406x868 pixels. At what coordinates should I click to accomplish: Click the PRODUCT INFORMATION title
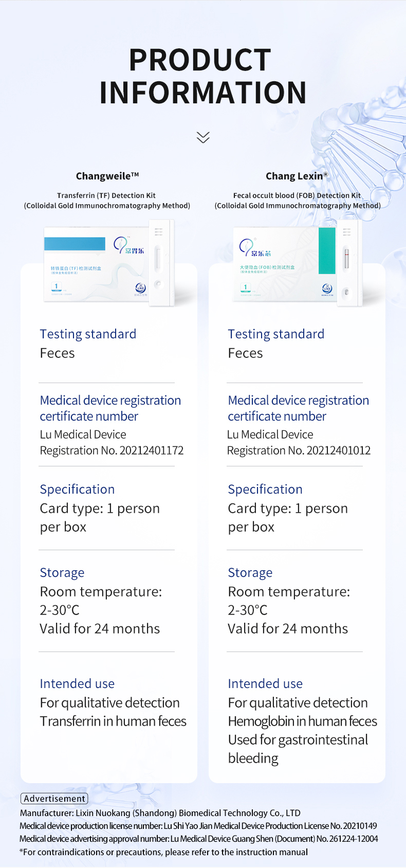pos(203,76)
